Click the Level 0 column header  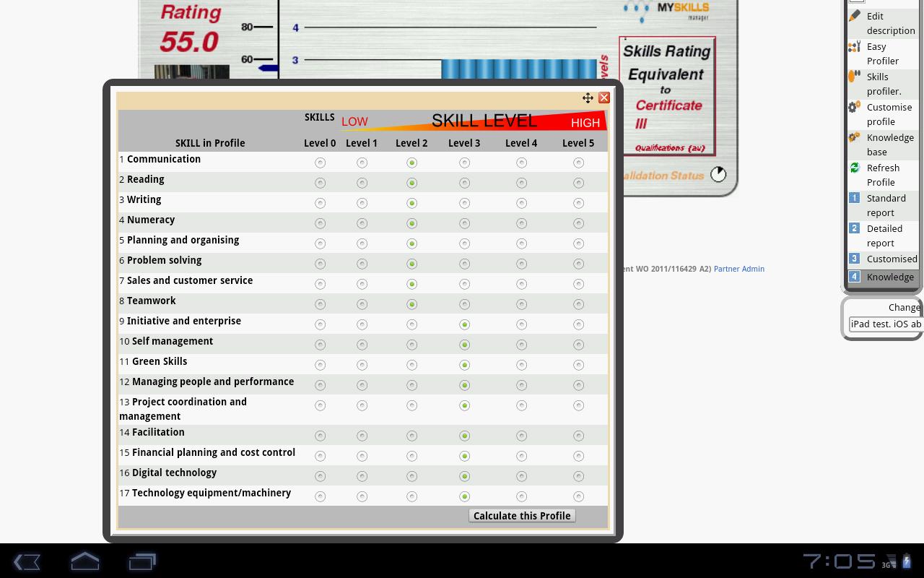pyautogui.click(x=320, y=143)
